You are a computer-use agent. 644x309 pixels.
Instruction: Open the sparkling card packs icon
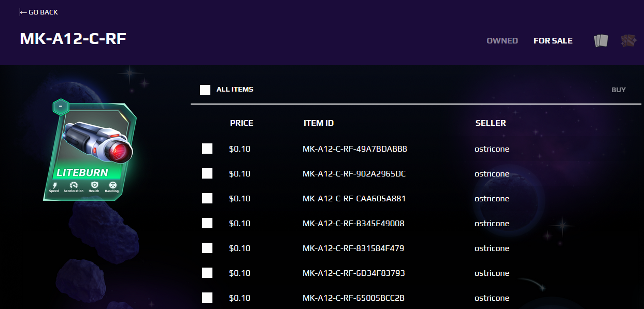[x=628, y=41]
